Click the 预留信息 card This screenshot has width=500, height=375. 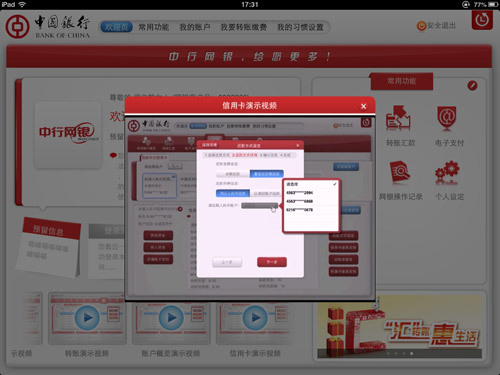click(50, 247)
